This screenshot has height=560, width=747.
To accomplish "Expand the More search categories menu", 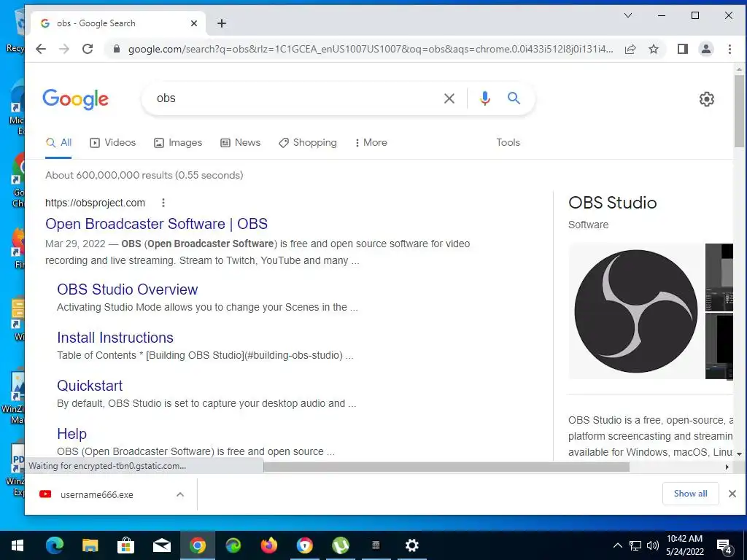I will tap(371, 142).
